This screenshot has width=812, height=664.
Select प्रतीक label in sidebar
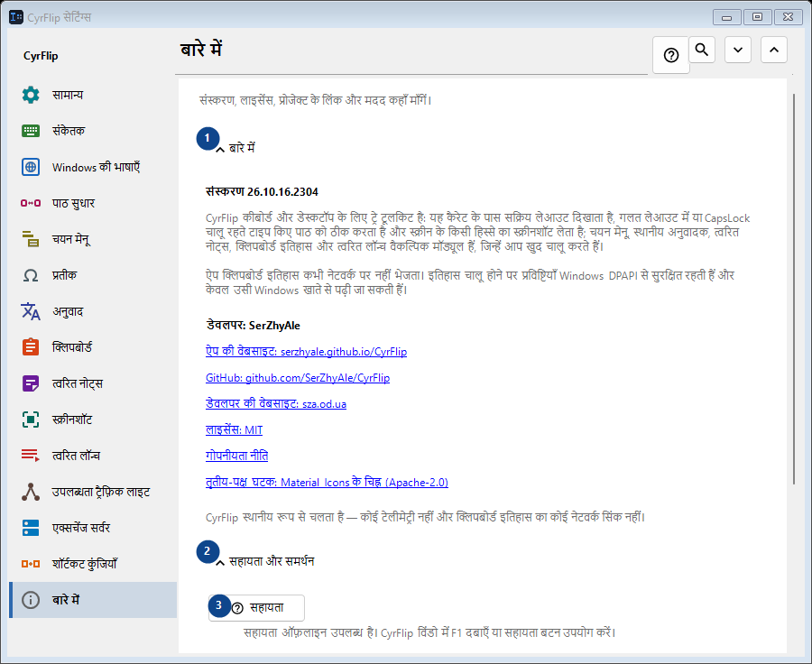pos(64,275)
